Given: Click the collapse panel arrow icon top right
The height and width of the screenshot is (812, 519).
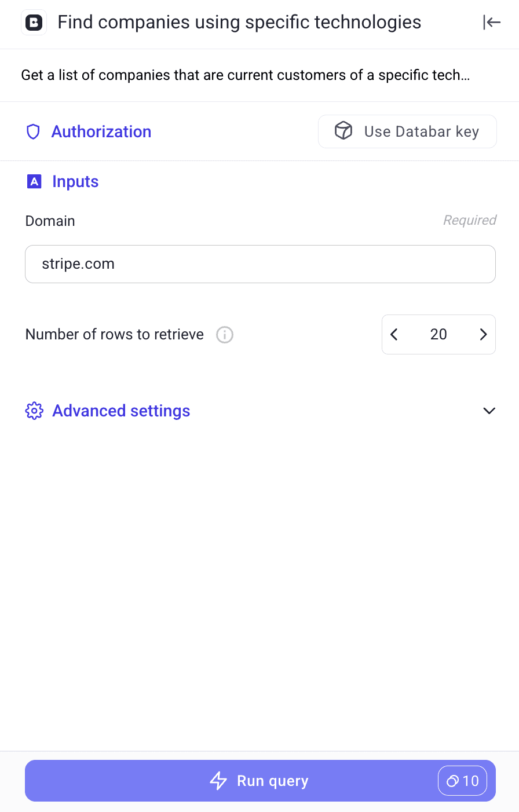Looking at the screenshot, I should pyautogui.click(x=491, y=22).
